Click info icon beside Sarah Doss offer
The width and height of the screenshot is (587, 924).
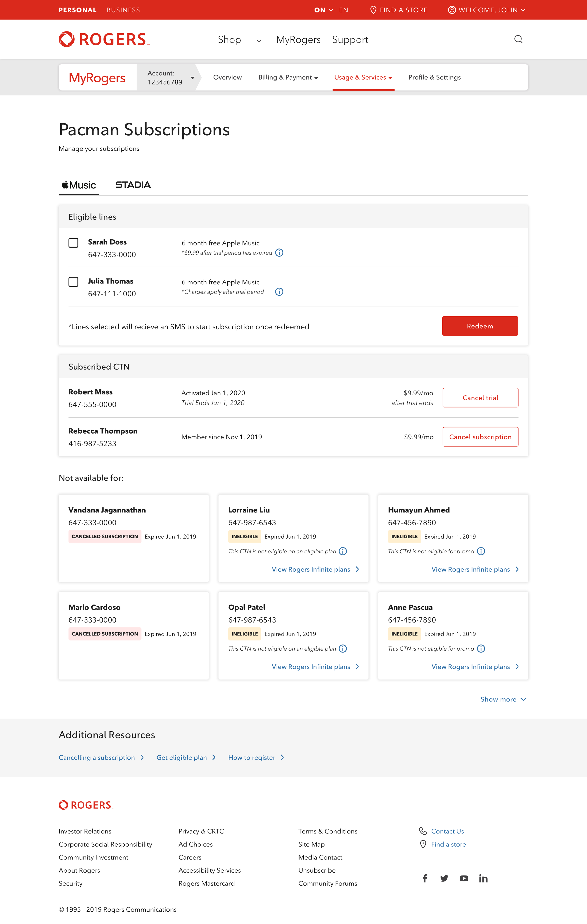279,253
